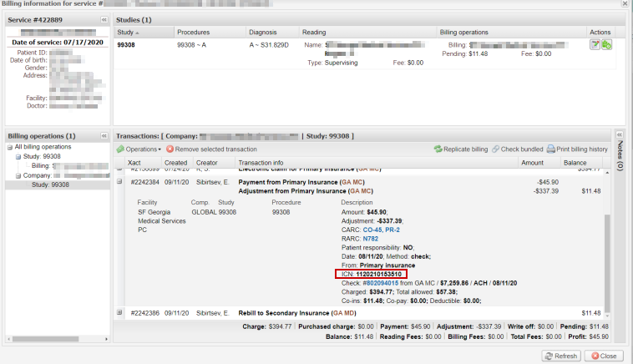Collapse transaction #2242384 details
Image resolution: width=633 pixels, height=364 pixels.
tap(119, 182)
